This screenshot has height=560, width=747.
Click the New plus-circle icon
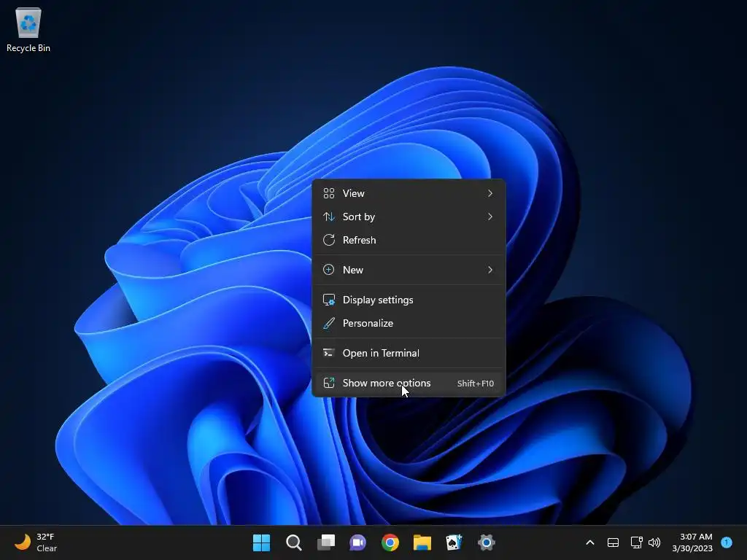click(x=329, y=270)
